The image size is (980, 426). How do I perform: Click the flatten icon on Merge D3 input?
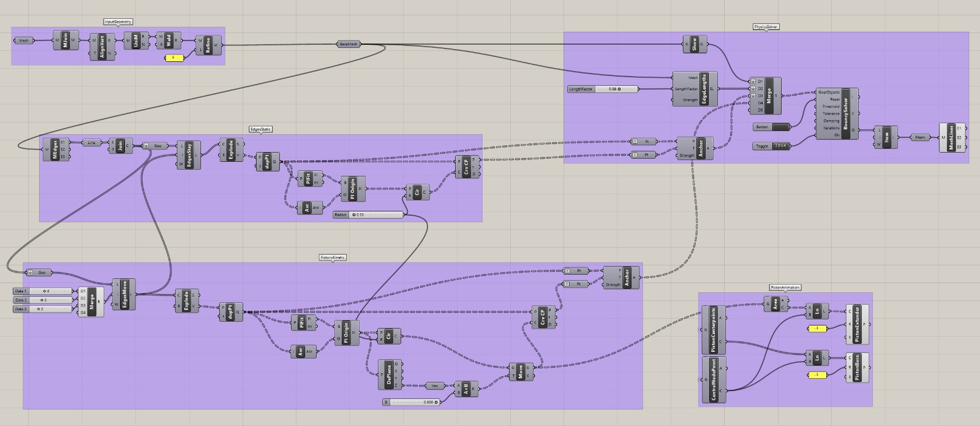pos(753,96)
